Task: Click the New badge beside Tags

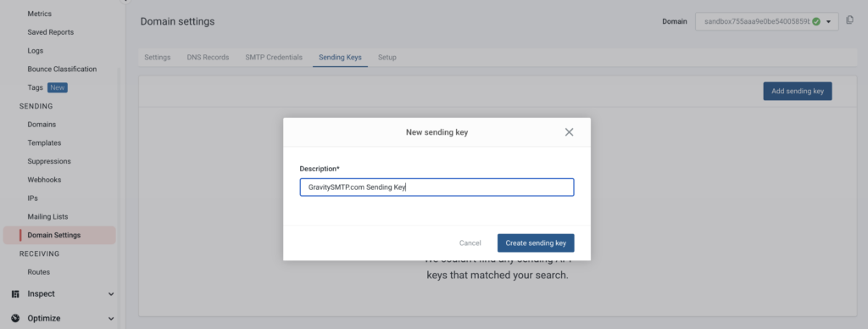Action: coord(58,87)
